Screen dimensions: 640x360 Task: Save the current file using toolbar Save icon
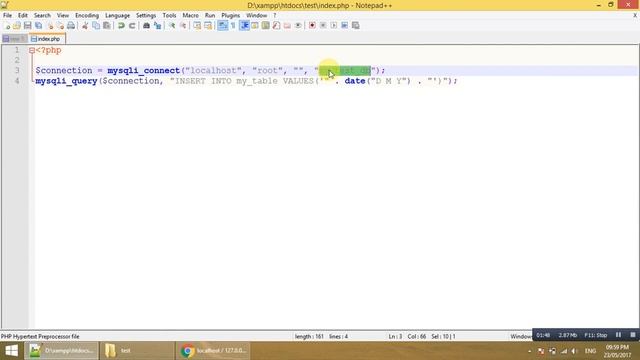point(27,26)
